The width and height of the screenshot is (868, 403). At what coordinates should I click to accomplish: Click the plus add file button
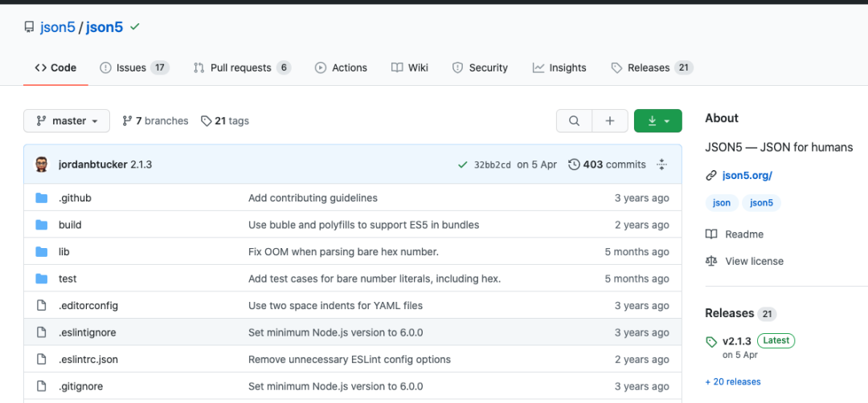(610, 121)
